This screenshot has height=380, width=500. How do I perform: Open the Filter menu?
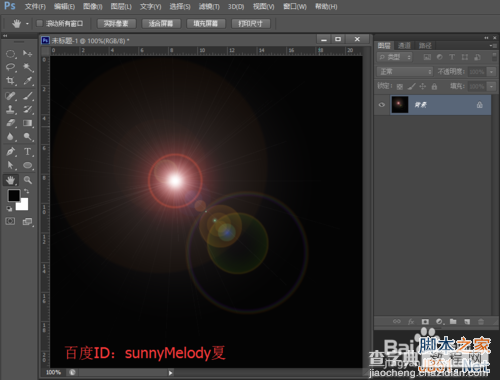pyautogui.click(x=209, y=7)
